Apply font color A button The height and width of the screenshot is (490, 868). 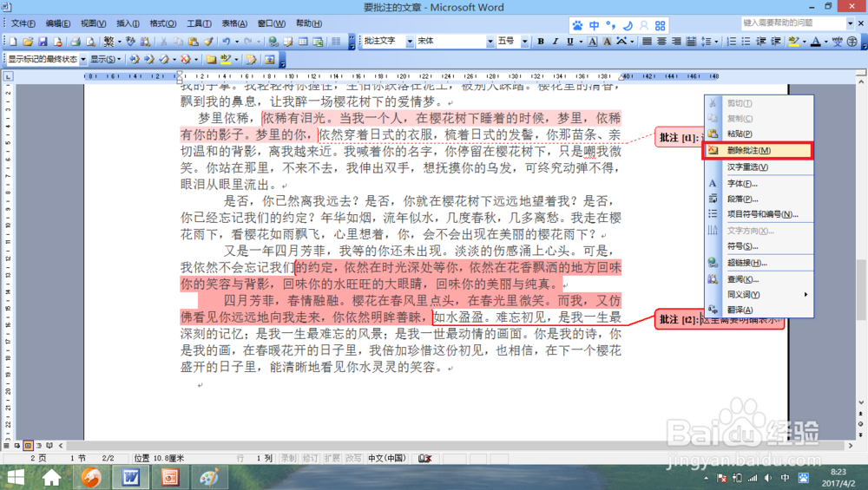click(815, 42)
